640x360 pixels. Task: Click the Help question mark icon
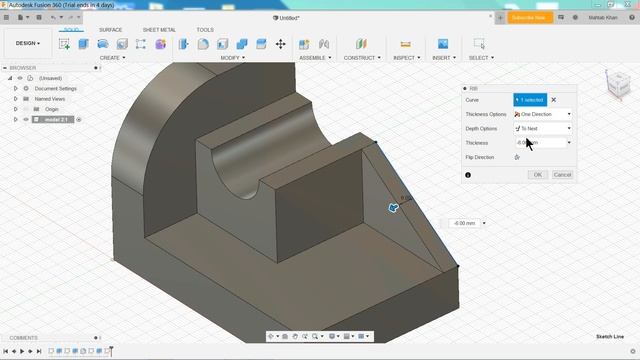(632, 18)
